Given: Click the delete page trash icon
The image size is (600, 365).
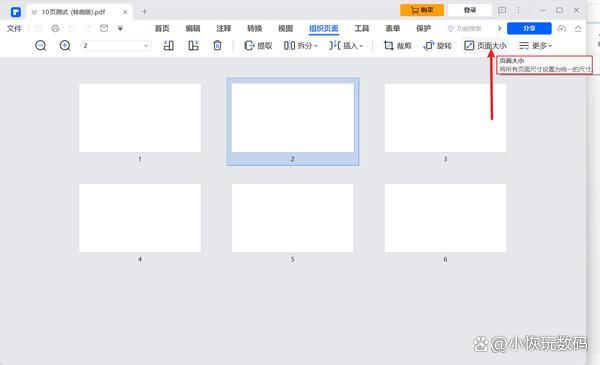Looking at the screenshot, I should pos(217,46).
